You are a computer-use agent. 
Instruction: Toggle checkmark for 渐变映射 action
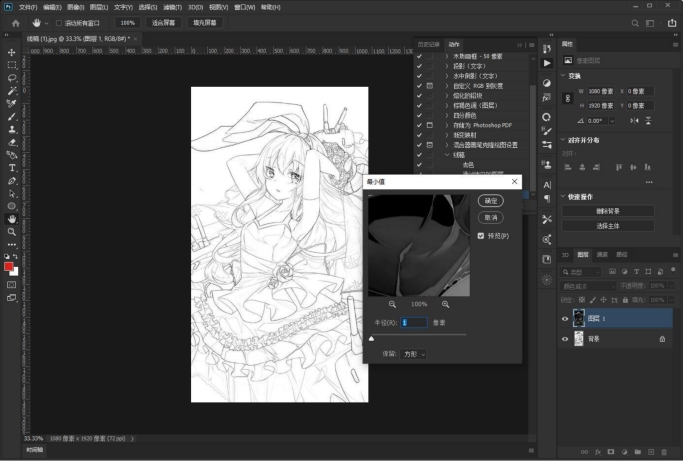coord(419,135)
